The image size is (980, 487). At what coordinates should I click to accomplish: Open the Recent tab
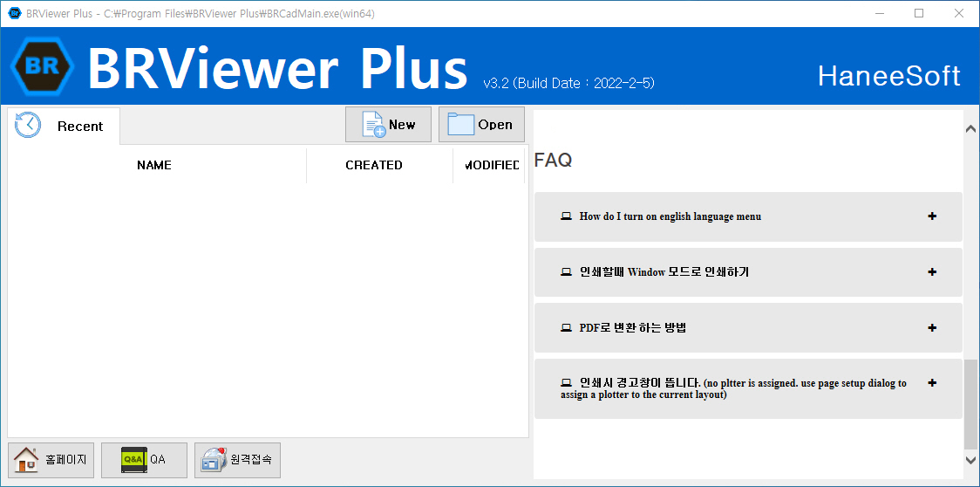pos(64,126)
